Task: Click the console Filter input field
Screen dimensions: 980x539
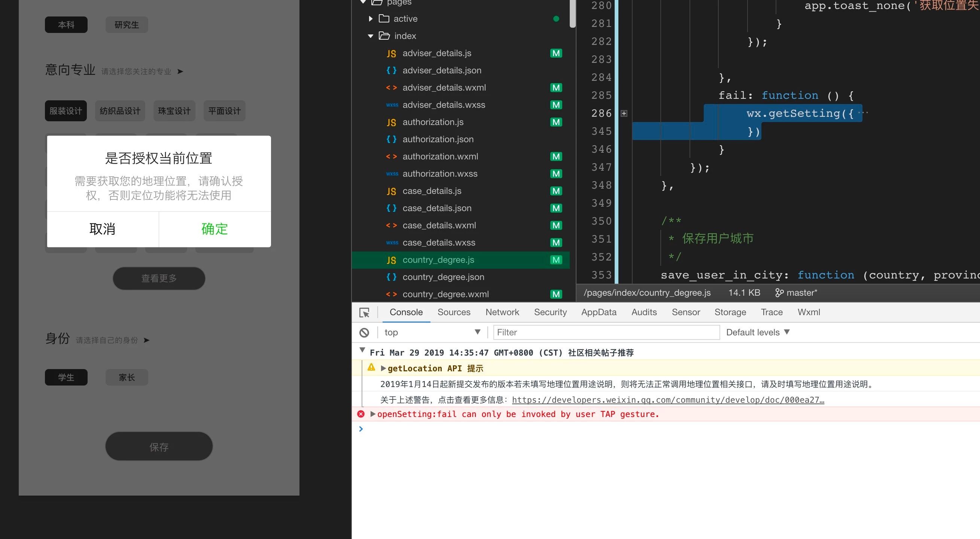Action: (x=606, y=332)
